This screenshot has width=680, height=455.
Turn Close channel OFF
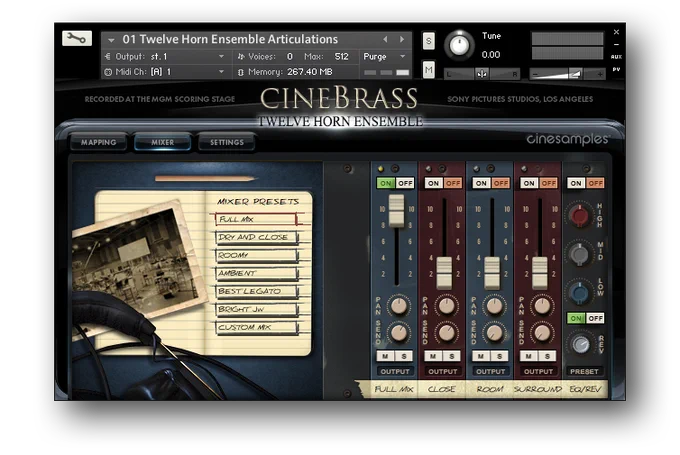453,183
